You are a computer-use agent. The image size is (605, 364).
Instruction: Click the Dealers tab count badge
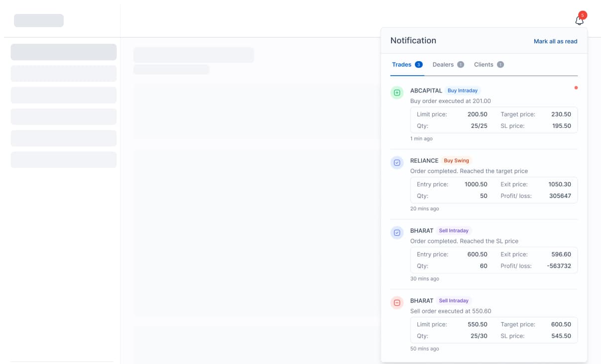click(461, 65)
